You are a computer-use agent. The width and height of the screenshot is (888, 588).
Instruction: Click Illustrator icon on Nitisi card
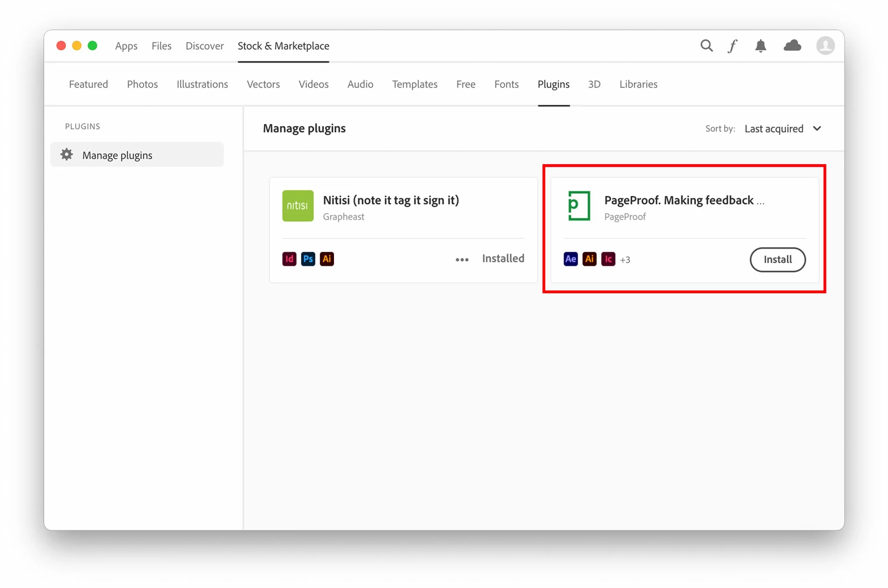[327, 259]
